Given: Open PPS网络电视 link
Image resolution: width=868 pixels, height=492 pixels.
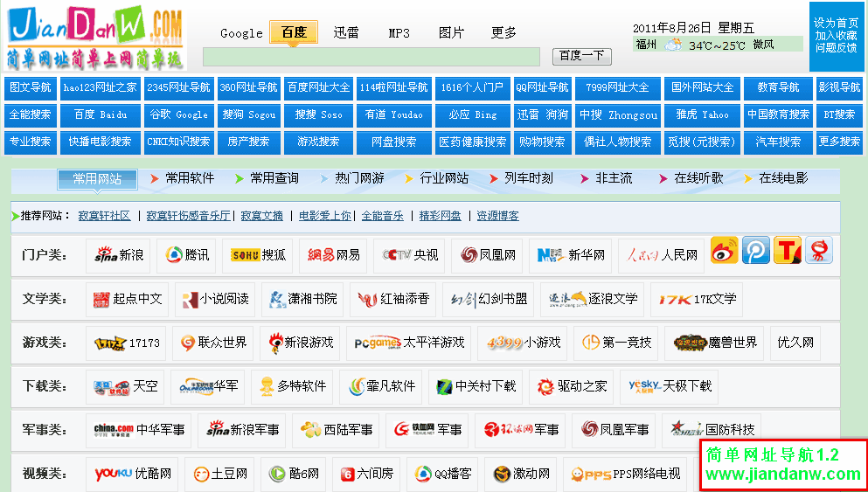Looking at the screenshot, I should coord(625,475).
